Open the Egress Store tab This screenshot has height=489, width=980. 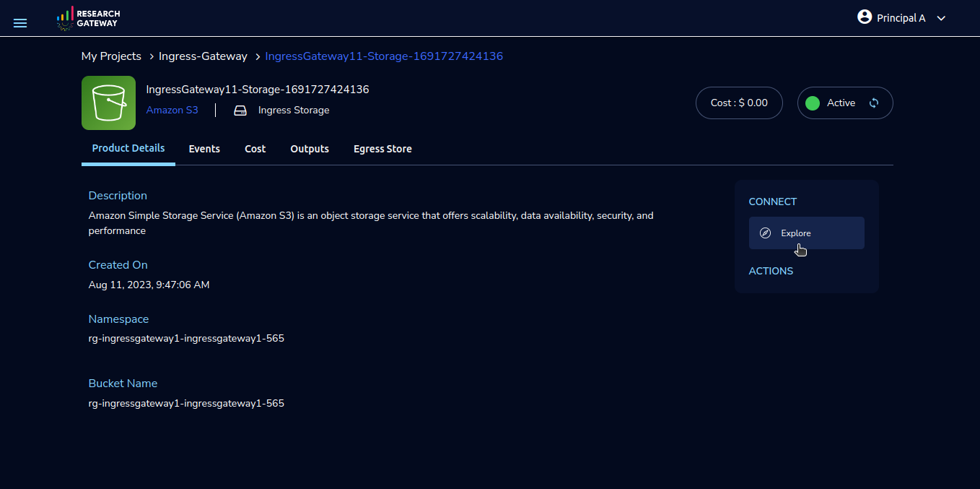[382, 149]
